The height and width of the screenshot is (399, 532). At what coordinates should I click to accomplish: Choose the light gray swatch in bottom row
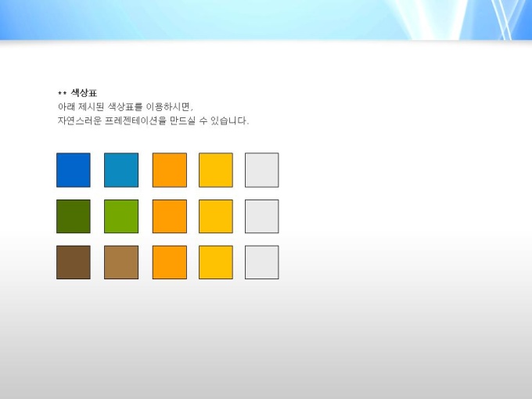click(x=262, y=263)
